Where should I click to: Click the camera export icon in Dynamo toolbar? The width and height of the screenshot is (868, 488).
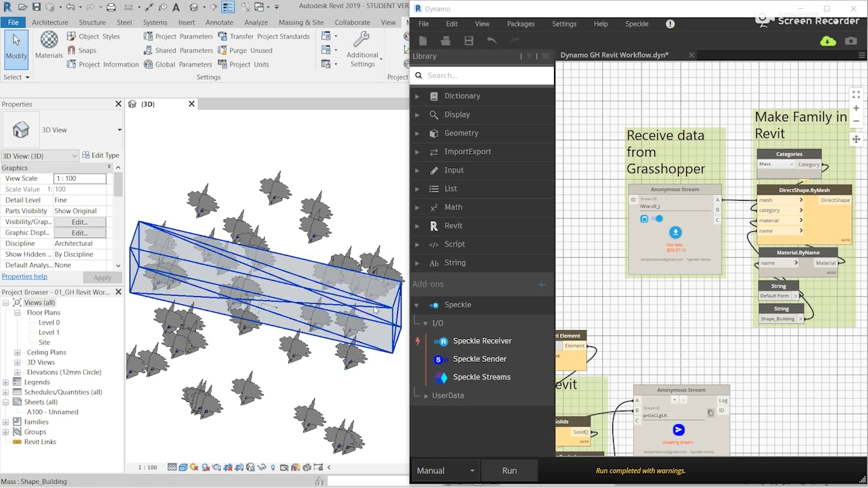(851, 41)
